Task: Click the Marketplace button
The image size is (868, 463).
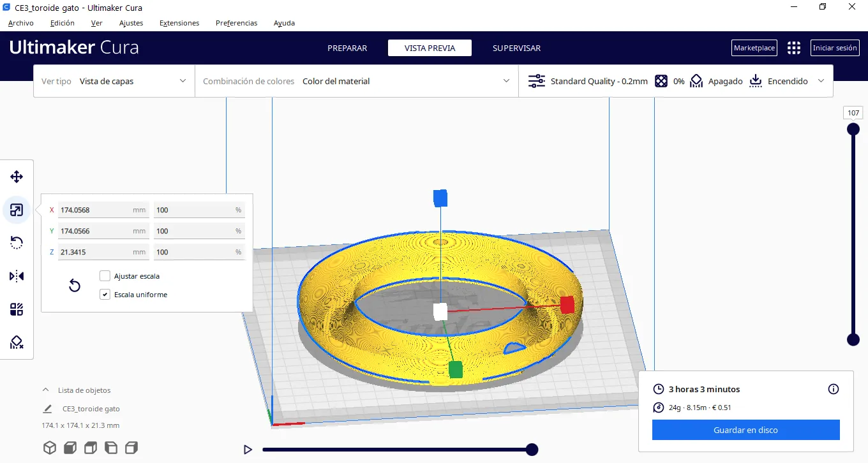Action: pyautogui.click(x=754, y=48)
